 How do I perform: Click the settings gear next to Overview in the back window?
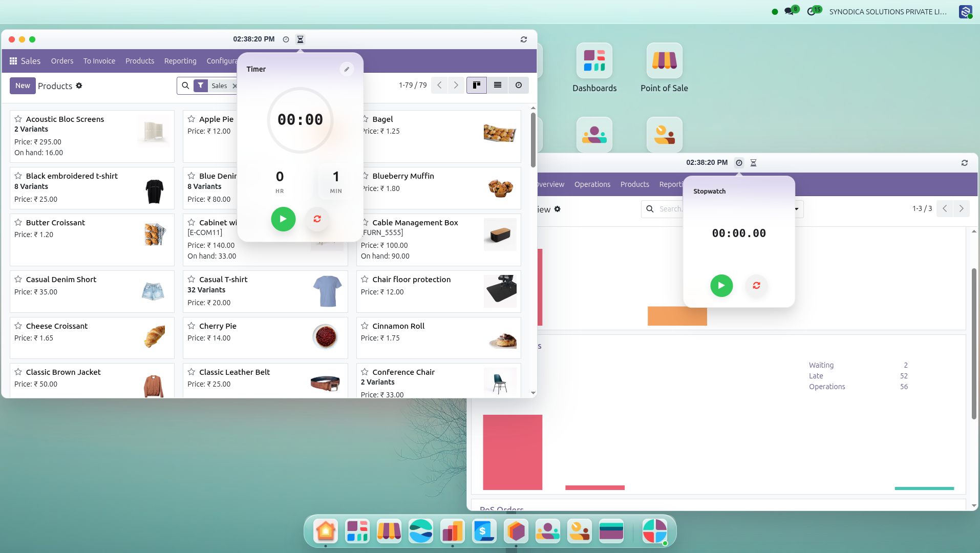(557, 209)
